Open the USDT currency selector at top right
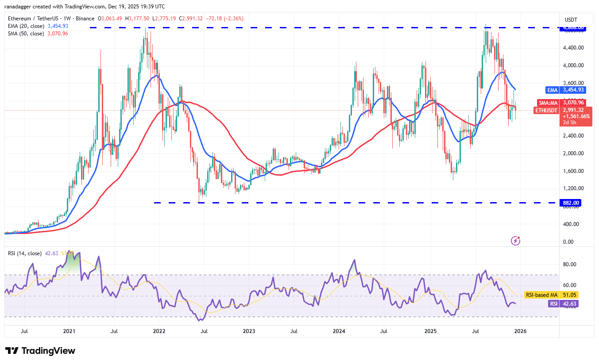599x364 pixels. pyautogui.click(x=576, y=19)
